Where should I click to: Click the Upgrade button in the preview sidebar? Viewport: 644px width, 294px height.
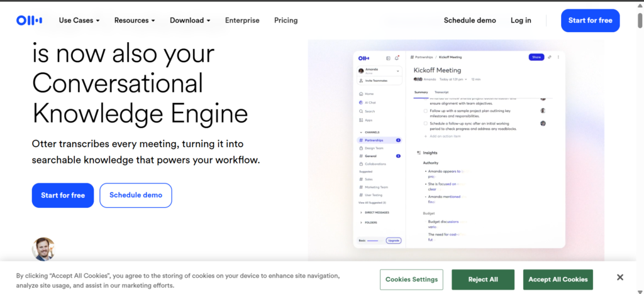(394, 240)
